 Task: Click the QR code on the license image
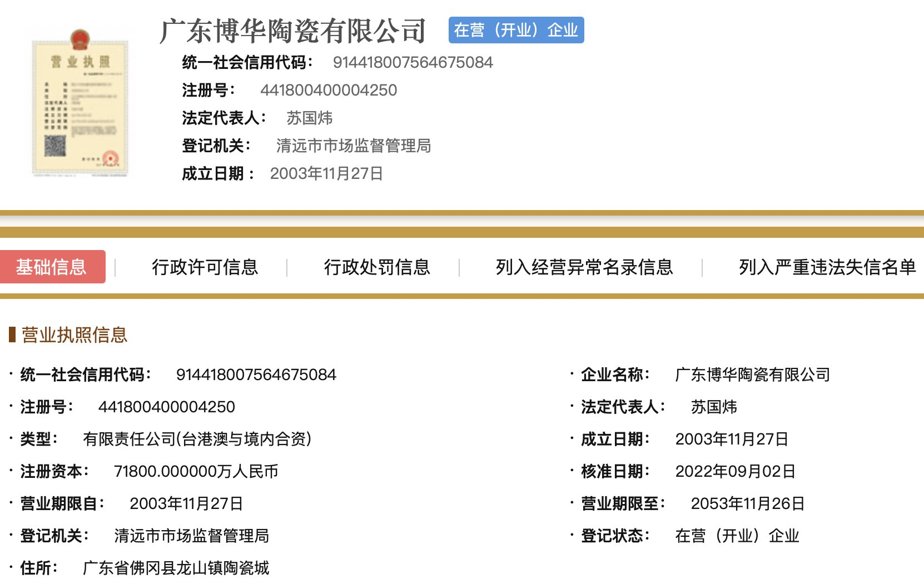point(55,146)
